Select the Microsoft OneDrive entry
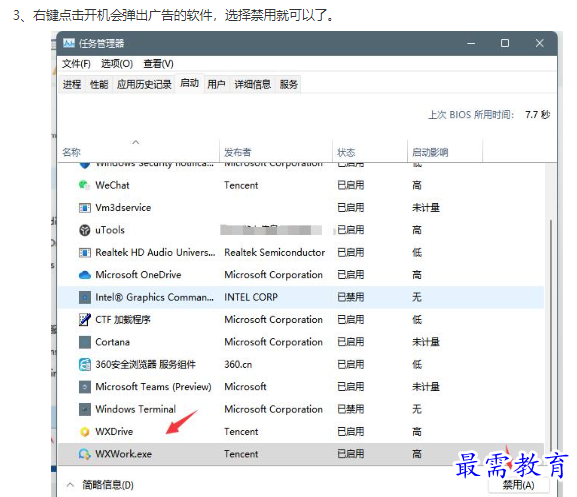 click(x=138, y=275)
